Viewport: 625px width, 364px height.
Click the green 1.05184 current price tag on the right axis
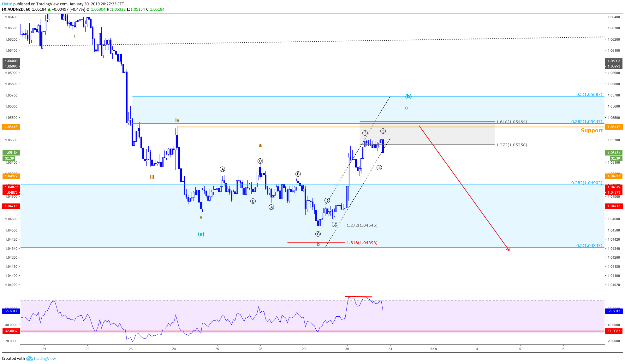coord(614,153)
